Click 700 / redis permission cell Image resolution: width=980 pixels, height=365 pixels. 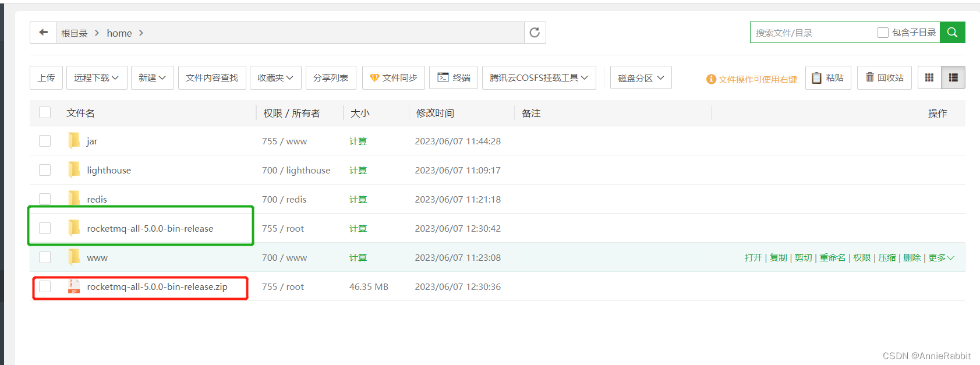(284, 199)
